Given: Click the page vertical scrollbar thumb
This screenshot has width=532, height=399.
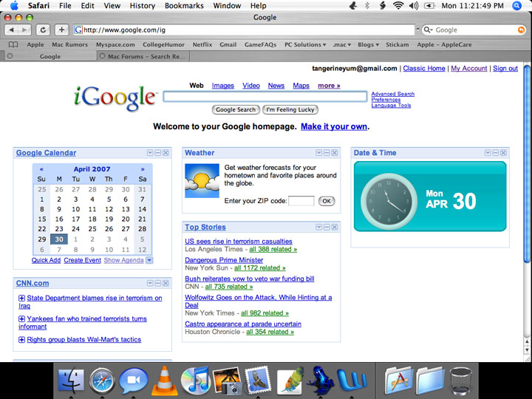Looking at the screenshot, I should click(527, 164).
